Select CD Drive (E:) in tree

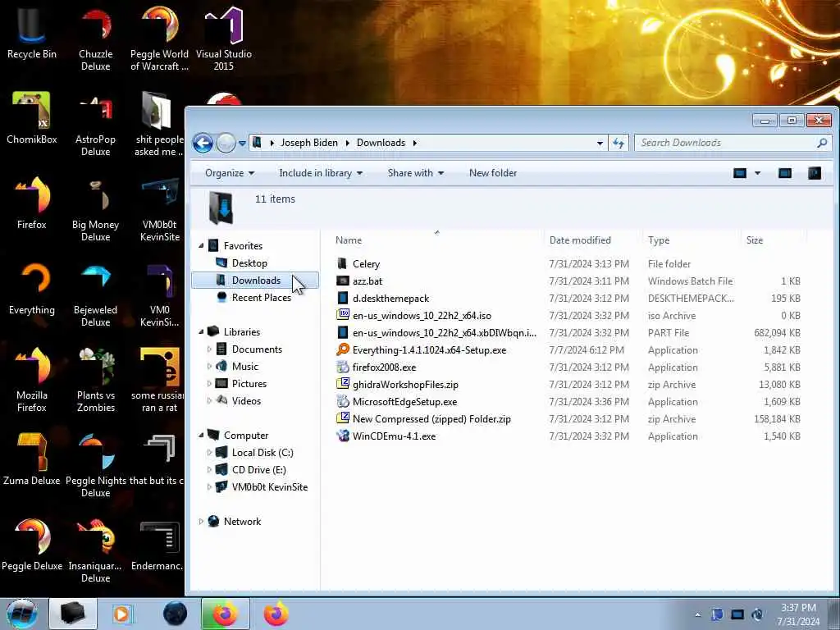[258, 470]
